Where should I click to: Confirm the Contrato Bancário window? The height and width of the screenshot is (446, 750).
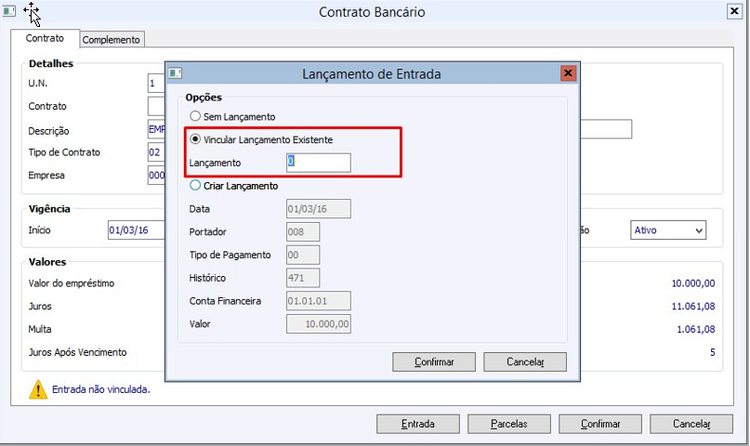coord(600,424)
